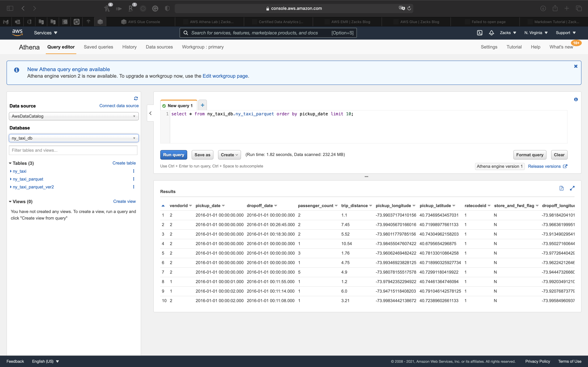Click the Run query button
The width and height of the screenshot is (588, 367).
173,155
